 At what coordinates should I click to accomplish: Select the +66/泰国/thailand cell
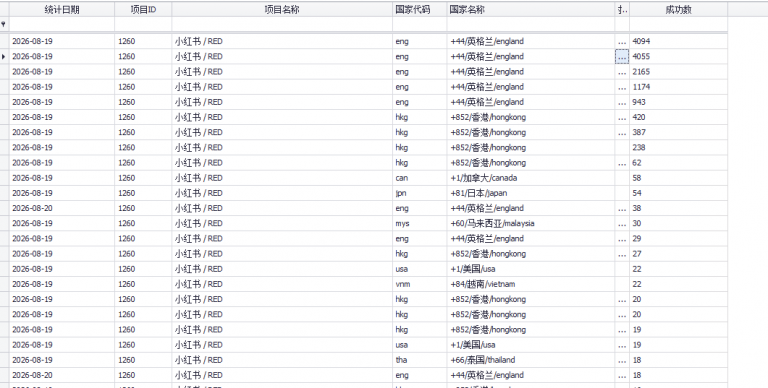pos(531,360)
